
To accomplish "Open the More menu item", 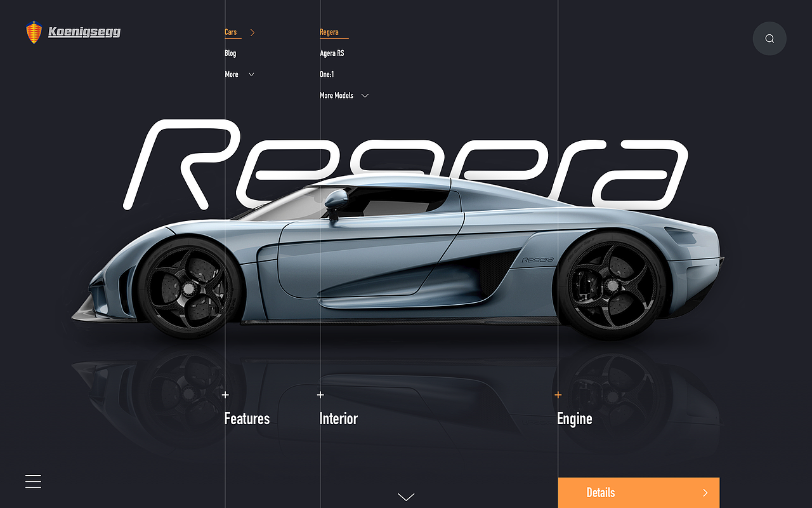I will [x=232, y=74].
